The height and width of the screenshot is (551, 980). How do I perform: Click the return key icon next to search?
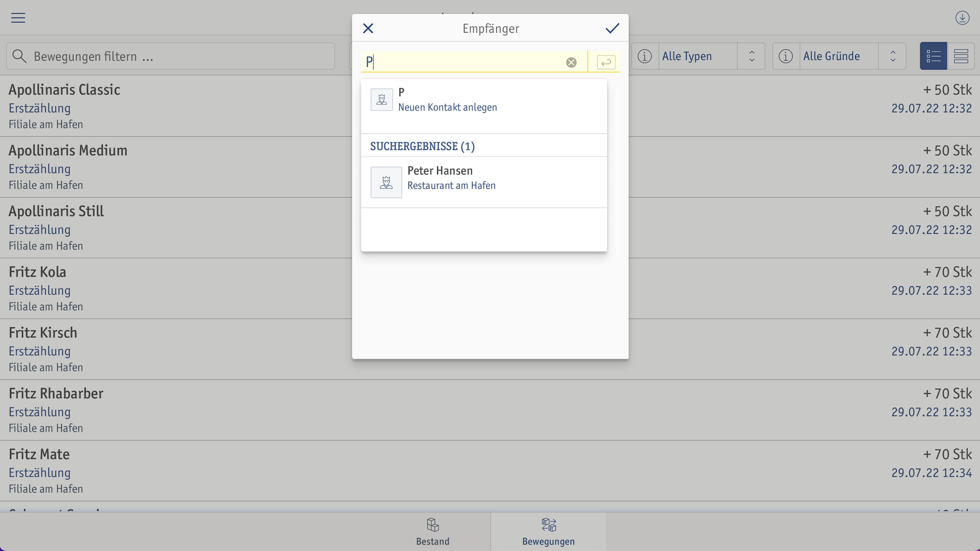pyautogui.click(x=606, y=63)
